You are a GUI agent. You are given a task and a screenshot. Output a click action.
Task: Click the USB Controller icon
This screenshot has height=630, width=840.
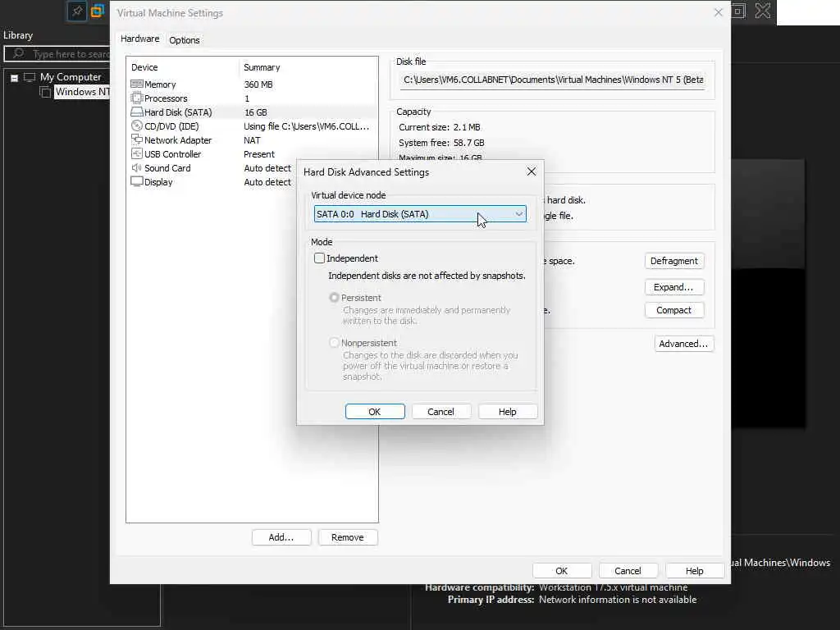tap(137, 153)
